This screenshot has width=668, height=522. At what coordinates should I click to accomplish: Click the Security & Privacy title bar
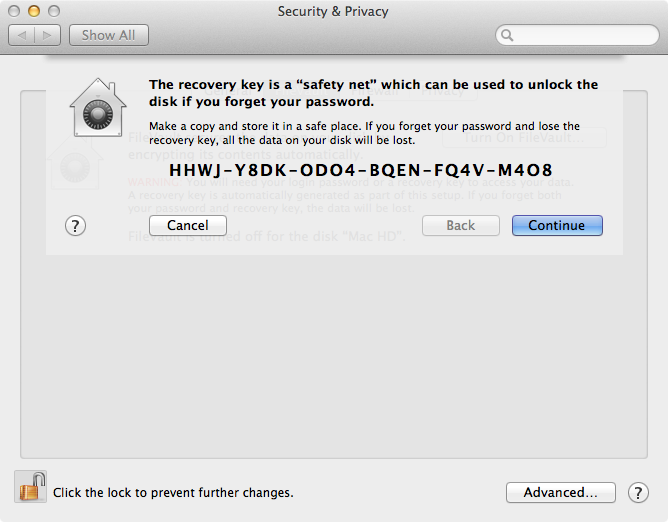pyautogui.click(x=333, y=11)
